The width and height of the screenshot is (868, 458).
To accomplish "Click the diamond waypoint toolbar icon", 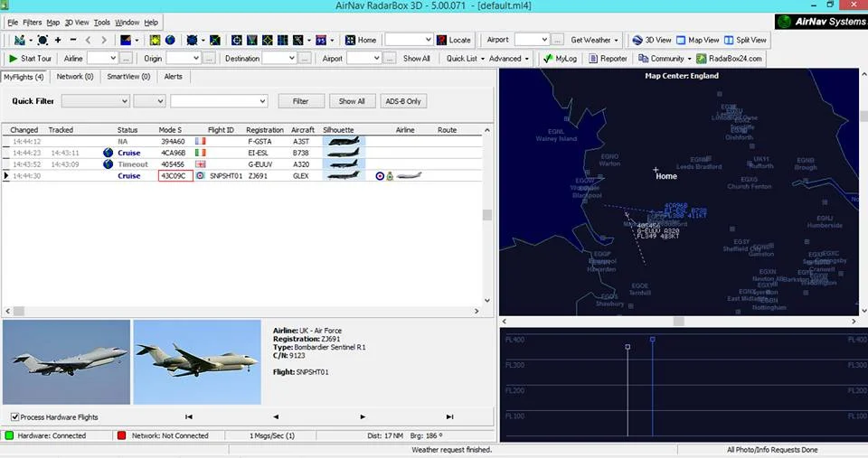I will tap(268, 40).
